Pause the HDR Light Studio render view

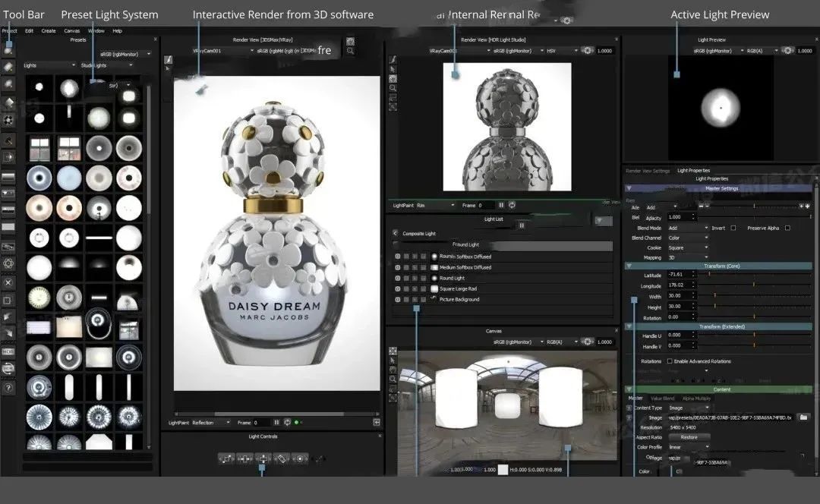[x=501, y=205]
